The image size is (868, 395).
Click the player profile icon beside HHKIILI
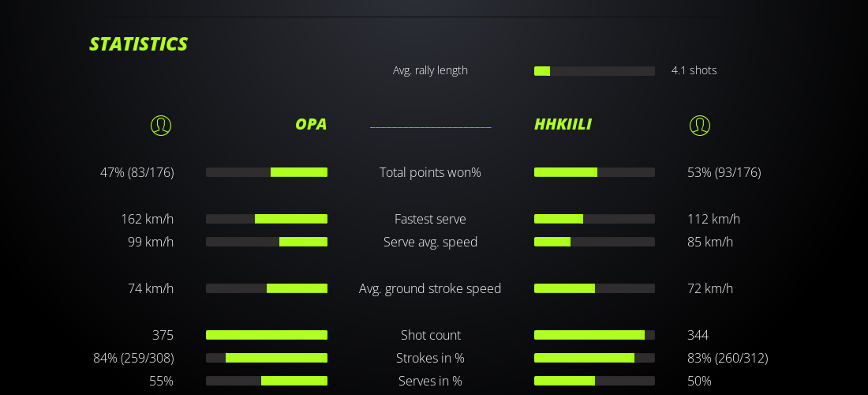coord(700,125)
